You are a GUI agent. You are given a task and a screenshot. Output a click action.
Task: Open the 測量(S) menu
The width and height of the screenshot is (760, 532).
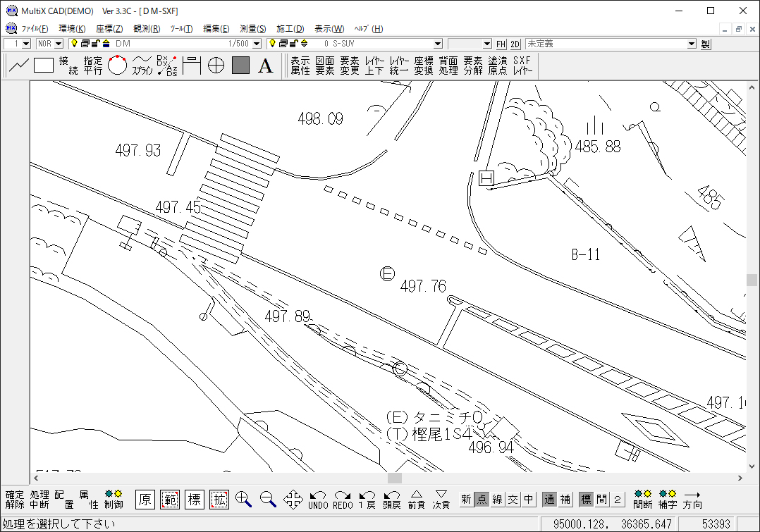[x=253, y=29]
